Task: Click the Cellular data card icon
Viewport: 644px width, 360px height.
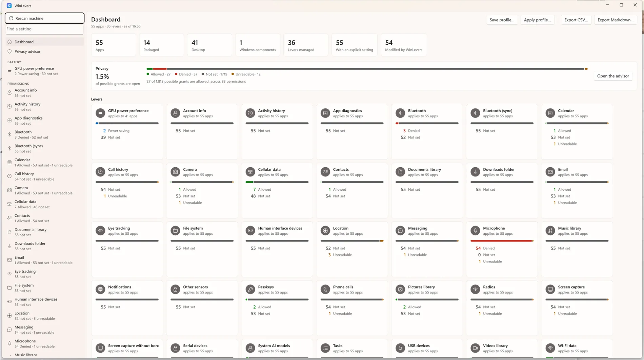Action: [x=250, y=172]
